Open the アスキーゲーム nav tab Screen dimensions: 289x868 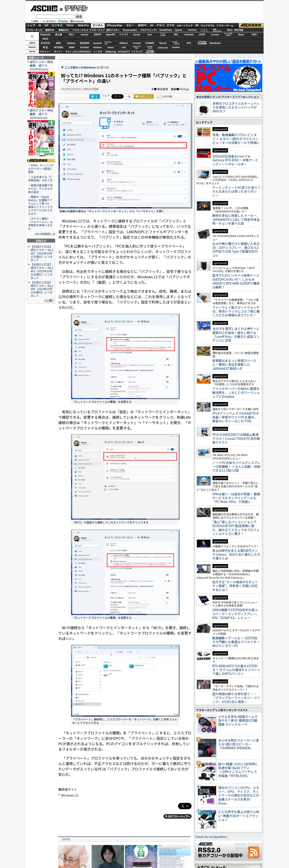coord(225,25)
